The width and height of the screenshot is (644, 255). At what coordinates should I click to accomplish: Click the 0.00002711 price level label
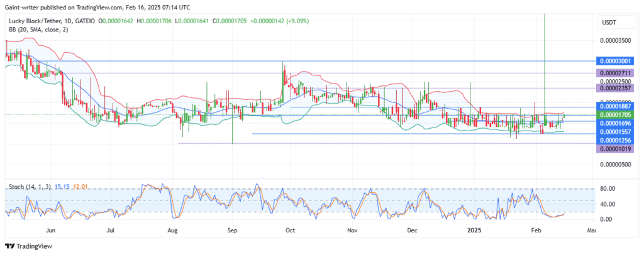click(x=615, y=73)
